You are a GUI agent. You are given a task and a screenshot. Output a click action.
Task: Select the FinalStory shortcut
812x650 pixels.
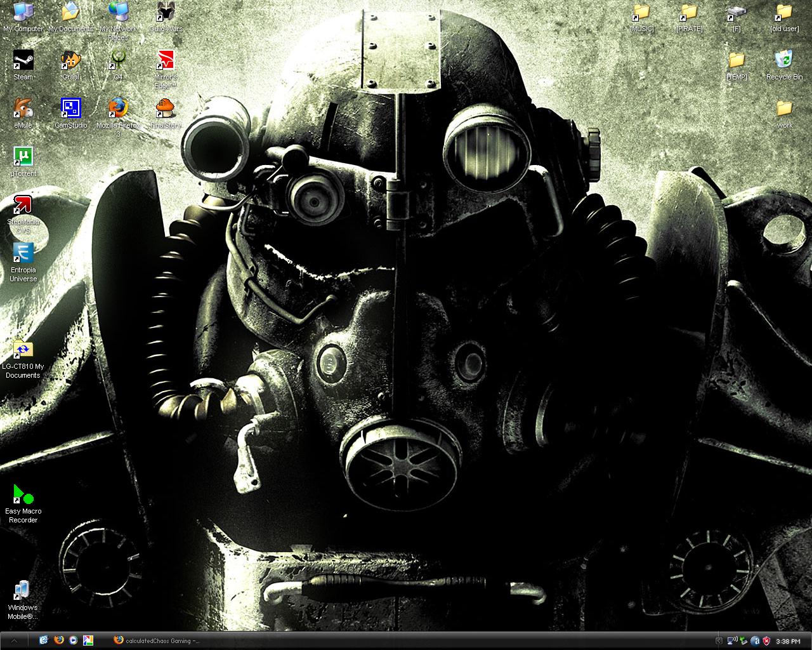166,114
